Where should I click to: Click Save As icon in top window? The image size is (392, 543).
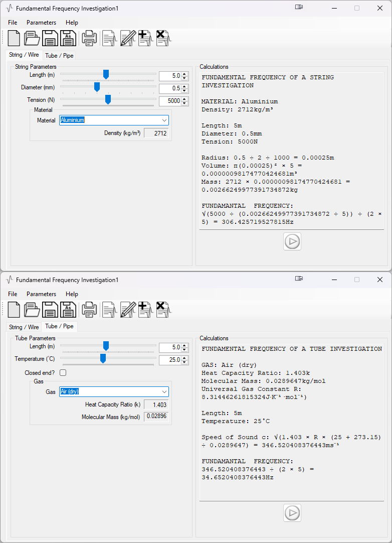[x=68, y=38]
